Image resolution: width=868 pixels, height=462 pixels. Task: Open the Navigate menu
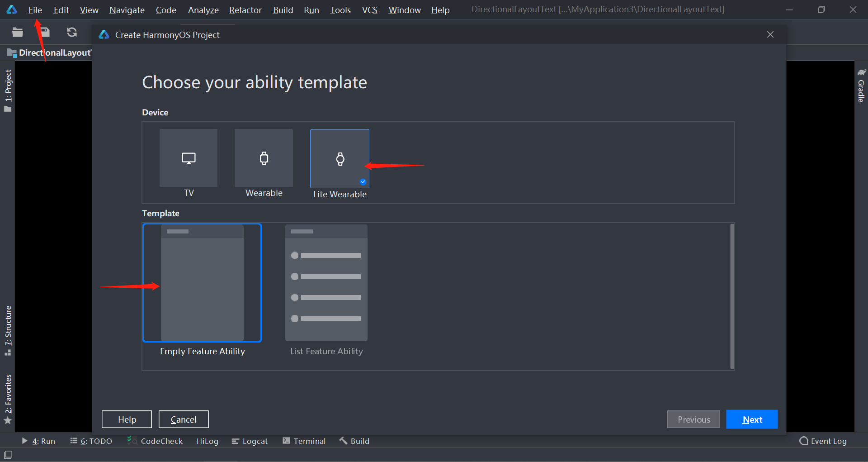pos(127,10)
